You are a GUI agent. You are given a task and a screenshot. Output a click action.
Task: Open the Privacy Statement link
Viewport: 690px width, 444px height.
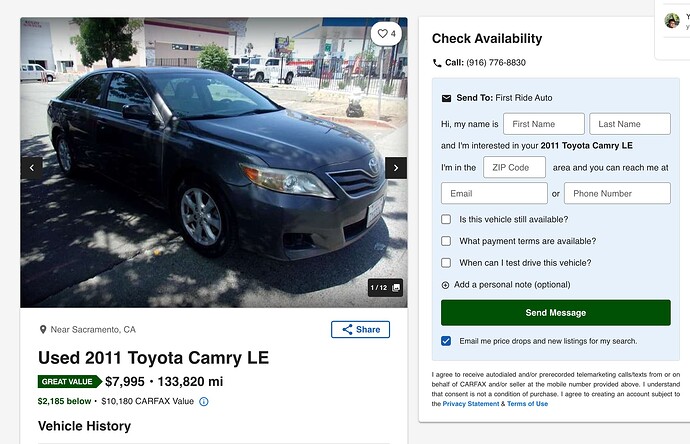pos(474,404)
